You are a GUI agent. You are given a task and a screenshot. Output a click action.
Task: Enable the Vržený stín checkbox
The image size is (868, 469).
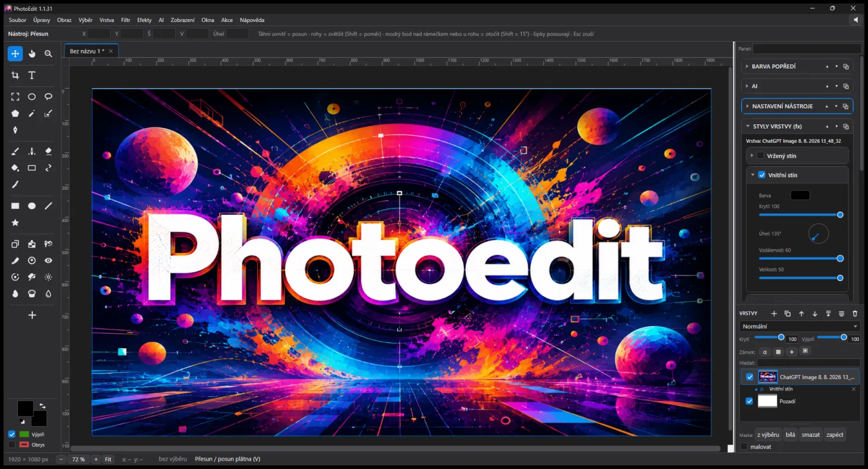pyautogui.click(x=761, y=156)
